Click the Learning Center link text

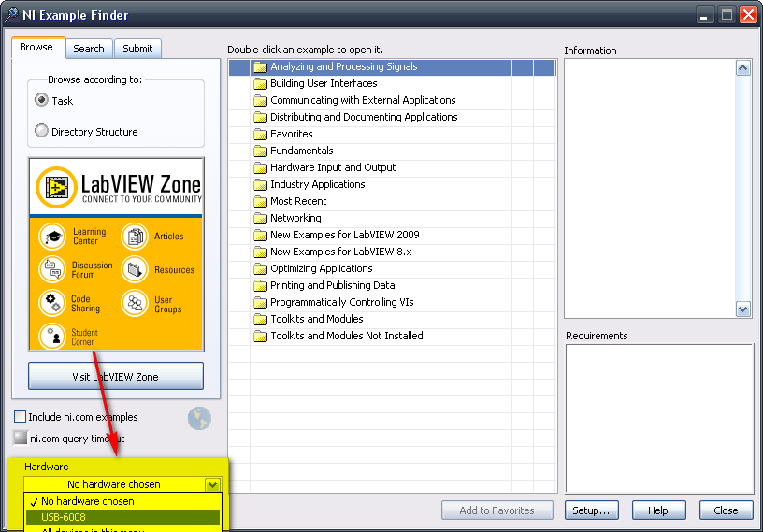89,236
